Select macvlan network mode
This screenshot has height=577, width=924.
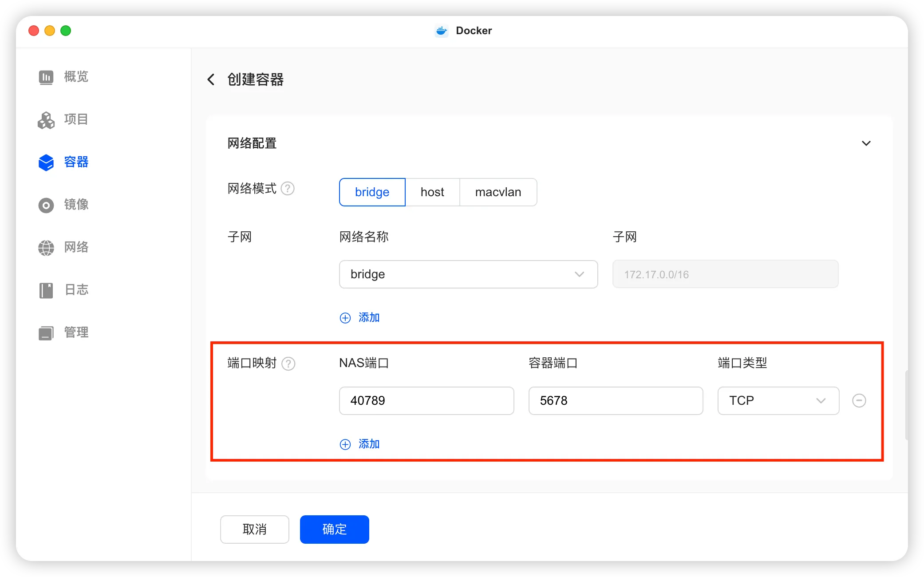(498, 192)
